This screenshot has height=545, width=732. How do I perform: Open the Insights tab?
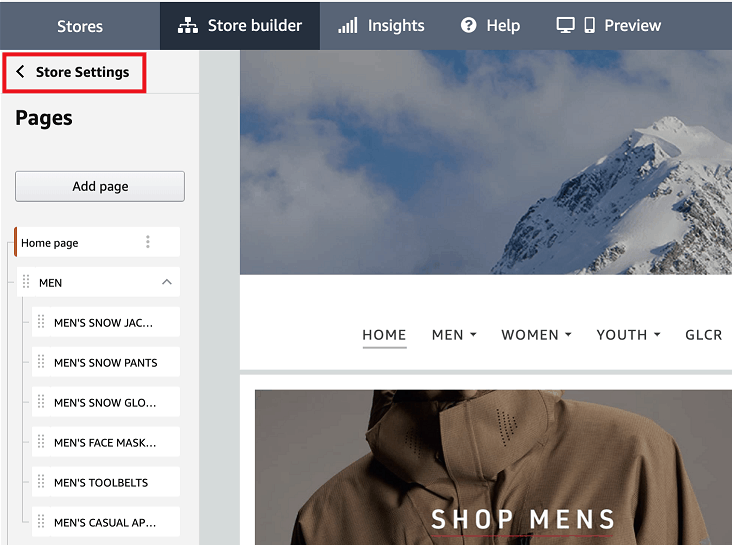[x=381, y=26]
